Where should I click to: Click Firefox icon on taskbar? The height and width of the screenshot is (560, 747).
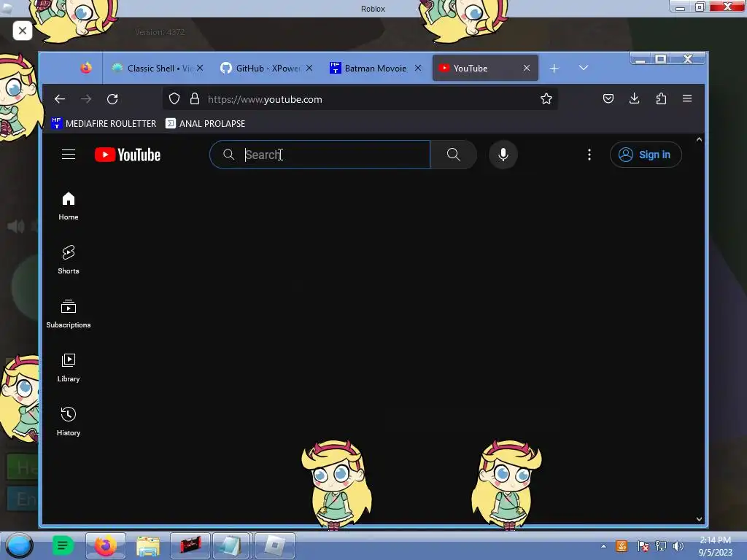(x=106, y=545)
